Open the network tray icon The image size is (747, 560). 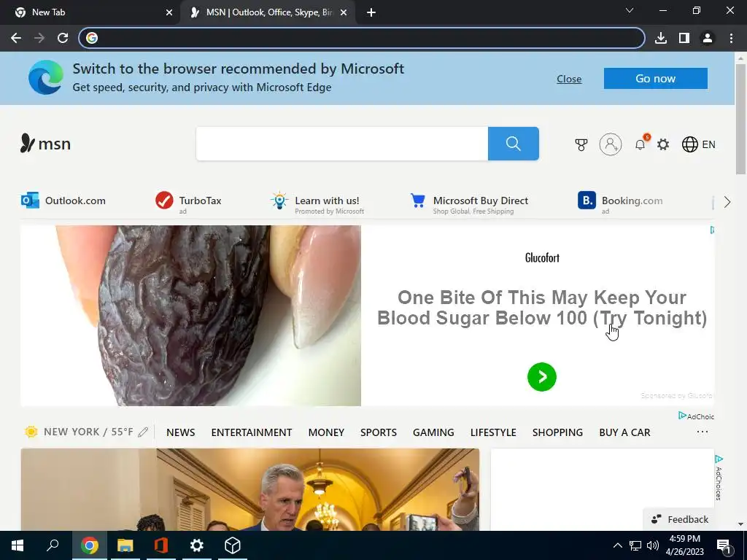tap(635, 545)
